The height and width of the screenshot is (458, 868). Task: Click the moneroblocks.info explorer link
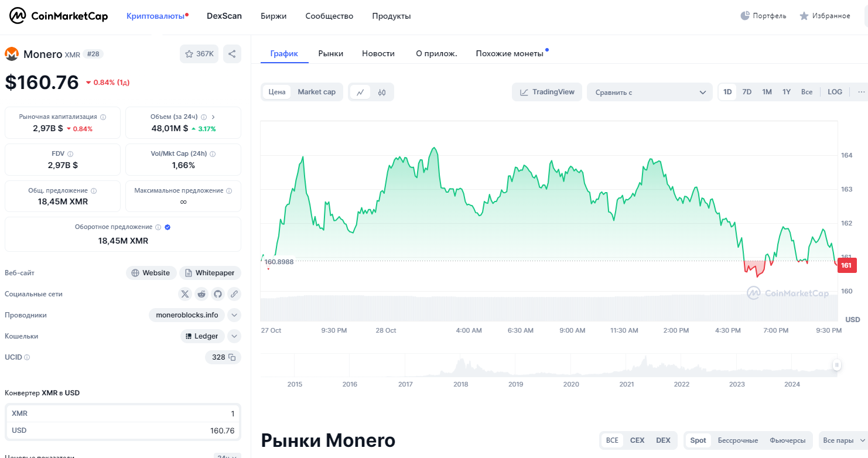(187, 315)
